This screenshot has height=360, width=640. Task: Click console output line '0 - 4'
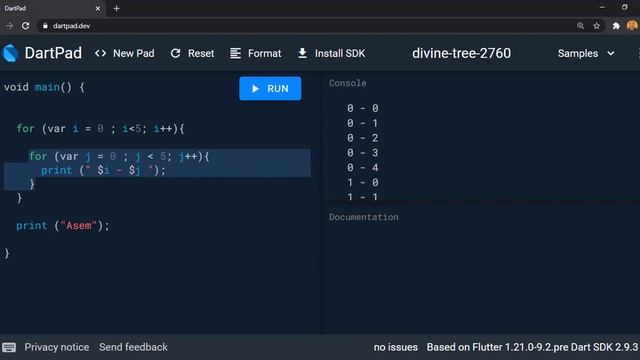pyautogui.click(x=362, y=168)
